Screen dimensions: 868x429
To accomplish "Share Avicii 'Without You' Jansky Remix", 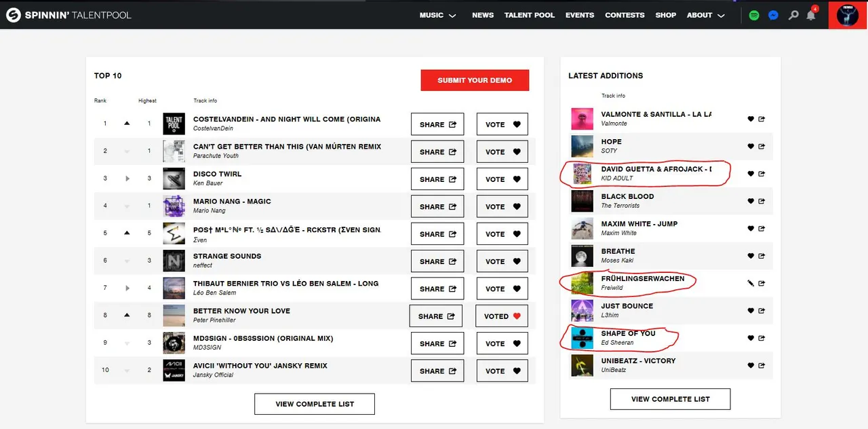I will tap(437, 371).
